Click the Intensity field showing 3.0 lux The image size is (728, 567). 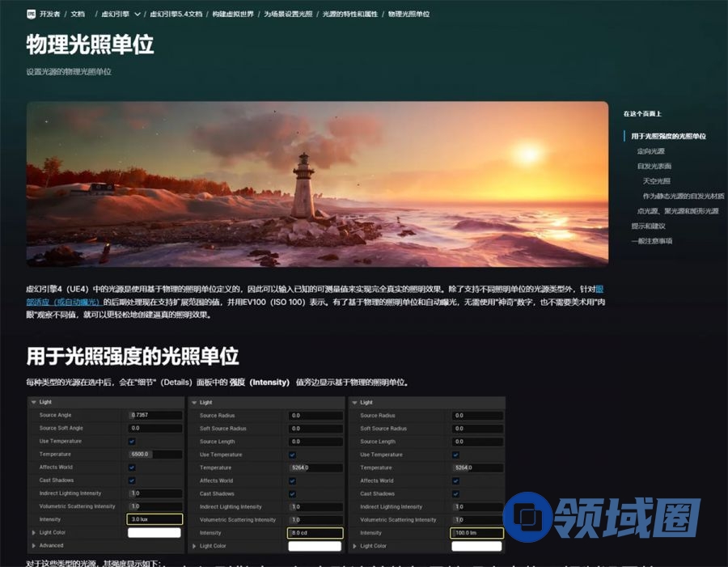tap(154, 519)
